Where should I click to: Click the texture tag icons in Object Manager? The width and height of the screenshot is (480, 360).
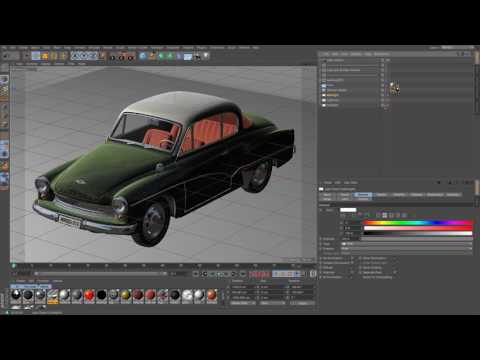tap(395, 88)
